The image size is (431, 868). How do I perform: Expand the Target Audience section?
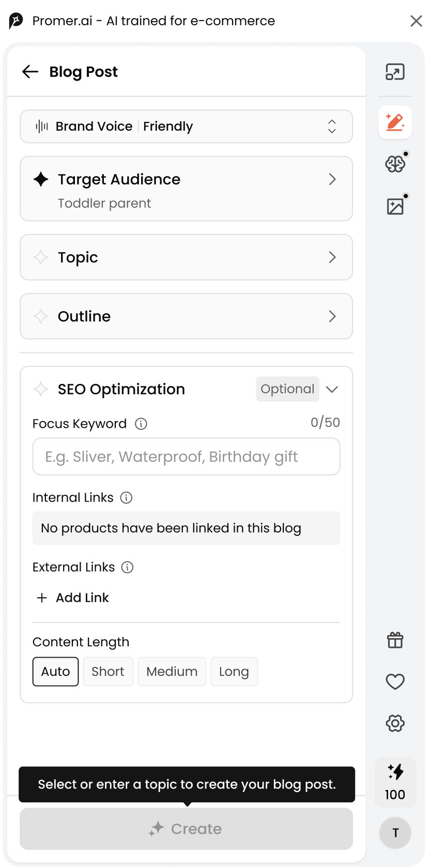tap(186, 189)
